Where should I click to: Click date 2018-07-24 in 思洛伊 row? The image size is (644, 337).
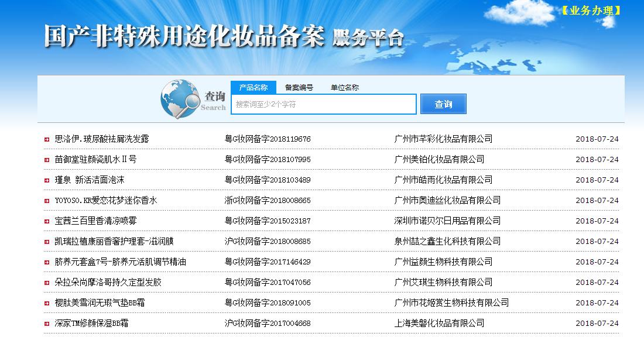point(597,139)
